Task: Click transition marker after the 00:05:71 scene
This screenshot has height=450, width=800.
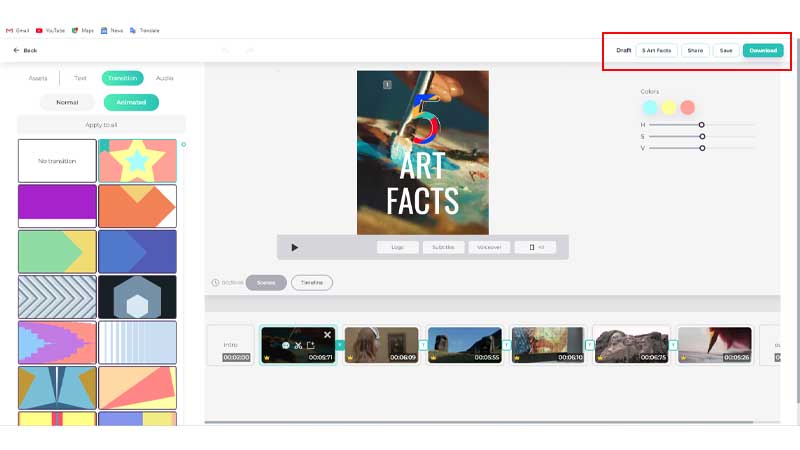Action: (x=339, y=345)
